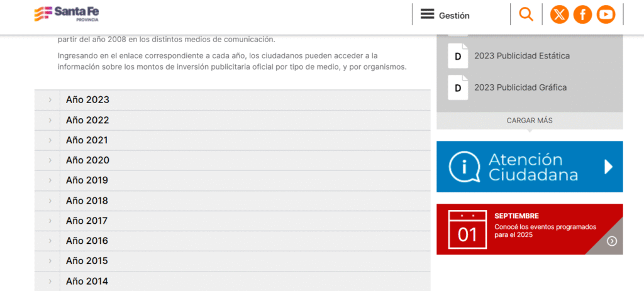Open the X (Twitter) social icon
644x291 pixels.
[x=559, y=14]
